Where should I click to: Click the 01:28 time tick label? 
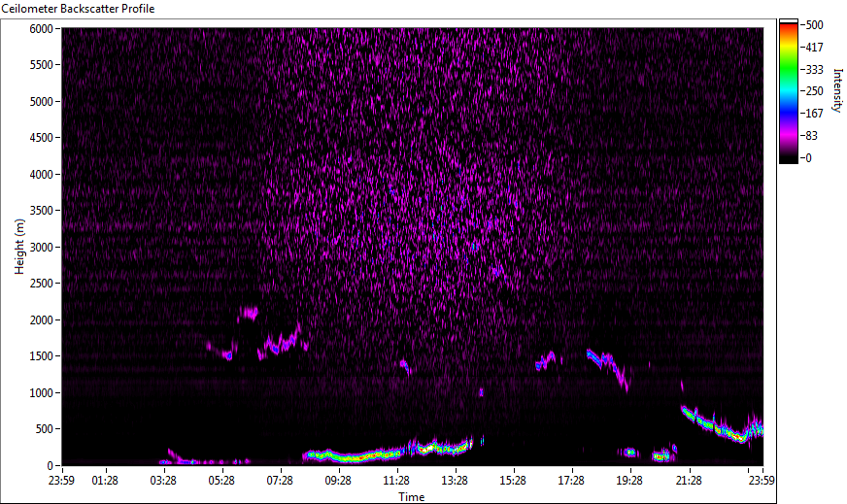[105, 481]
